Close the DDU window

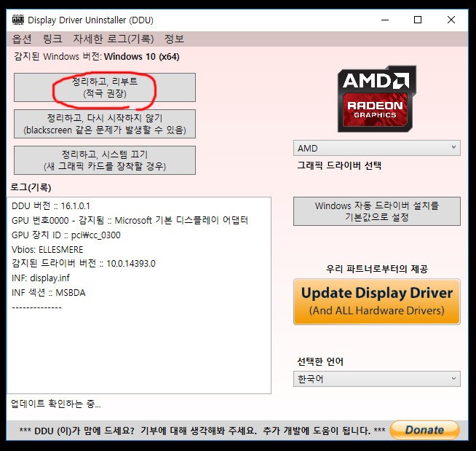click(x=451, y=20)
